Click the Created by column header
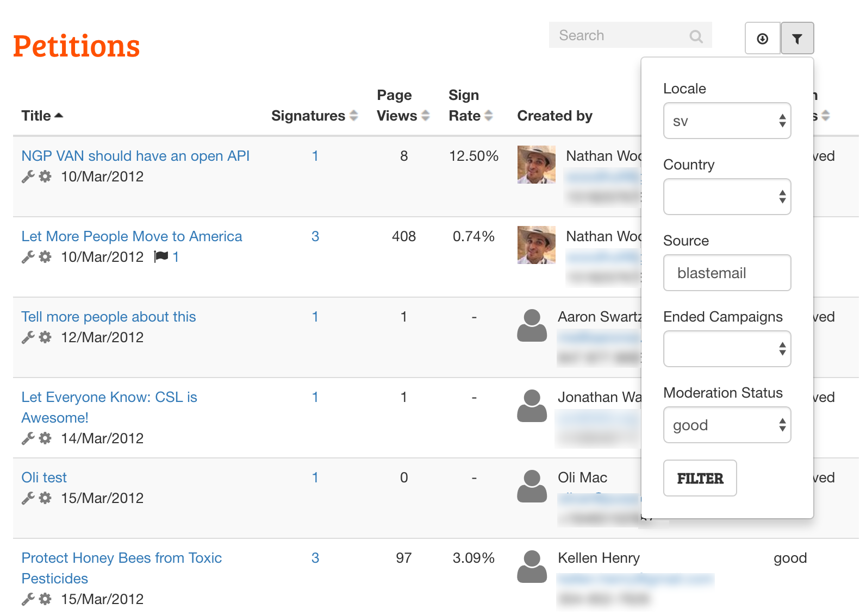The height and width of the screenshot is (616, 860). click(x=554, y=116)
